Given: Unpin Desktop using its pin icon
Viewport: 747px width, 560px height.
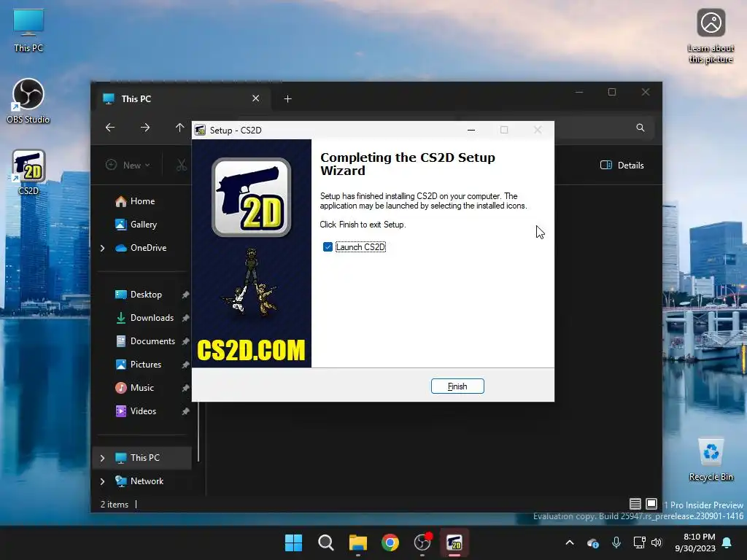Looking at the screenshot, I should pyautogui.click(x=185, y=295).
